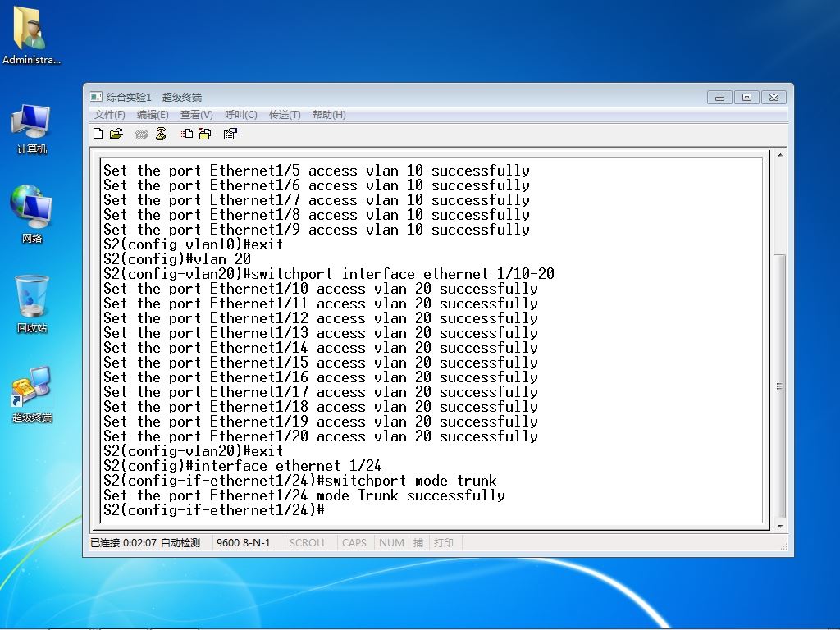Open the 呼叫(C) menu

click(x=240, y=115)
